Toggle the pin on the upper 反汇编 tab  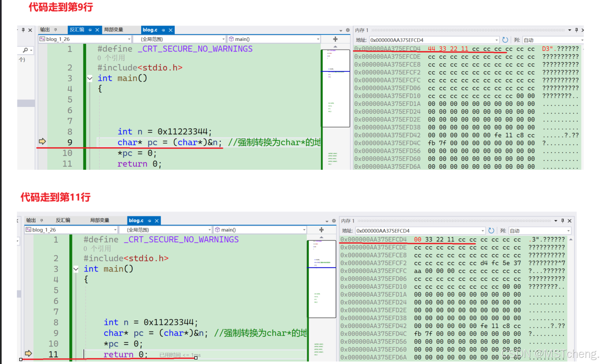point(90,30)
